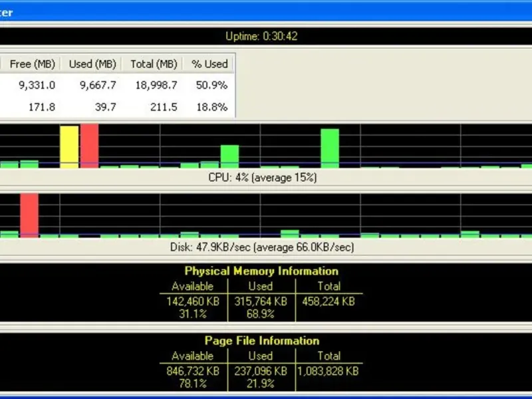The width and height of the screenshot is (532, 399).
Task: Click the red bar in CPU graph
Action: (90, 146)
